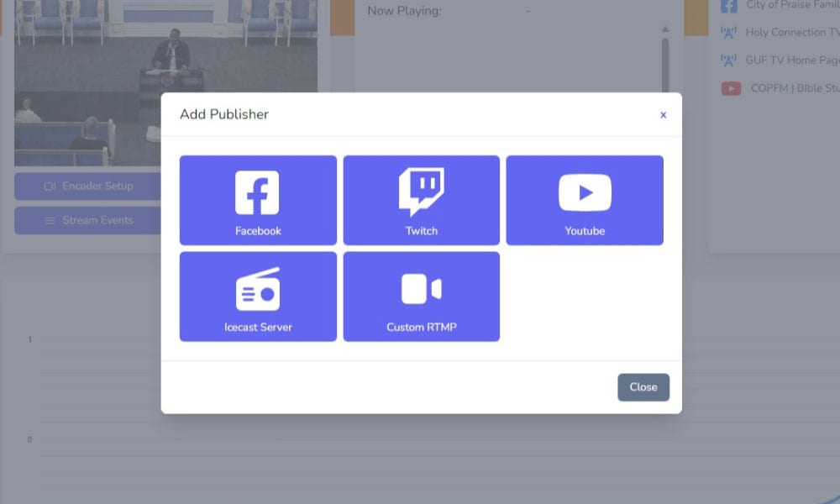Screen dimensions: 840x504
Task: Choose the Icecast Server publisher tile
Action: [x=258, y=297]
